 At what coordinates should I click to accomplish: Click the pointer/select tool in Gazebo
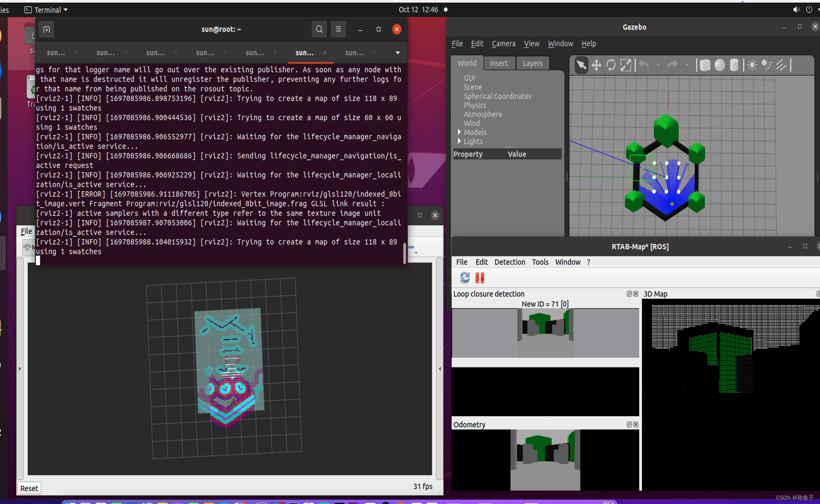579,64
